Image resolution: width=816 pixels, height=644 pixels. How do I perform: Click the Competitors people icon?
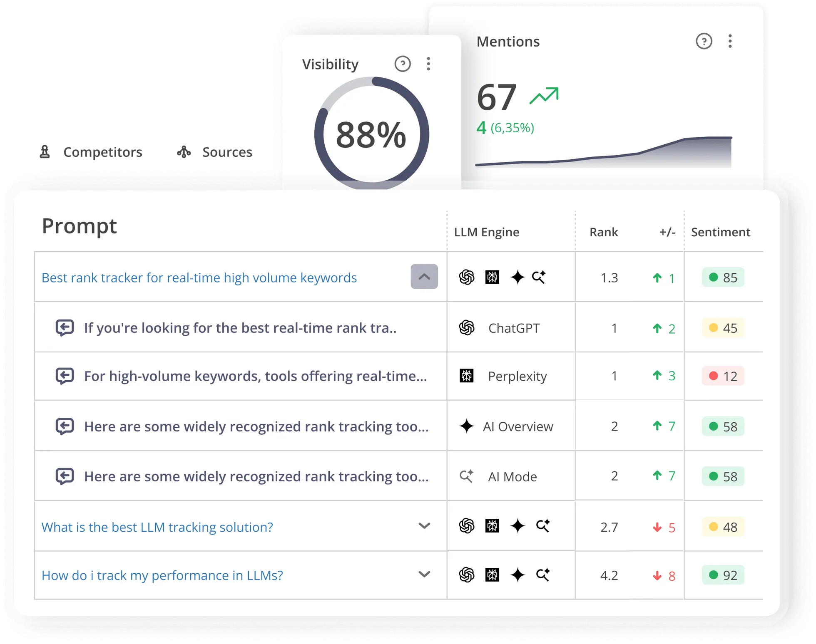(x=45, y=152)
